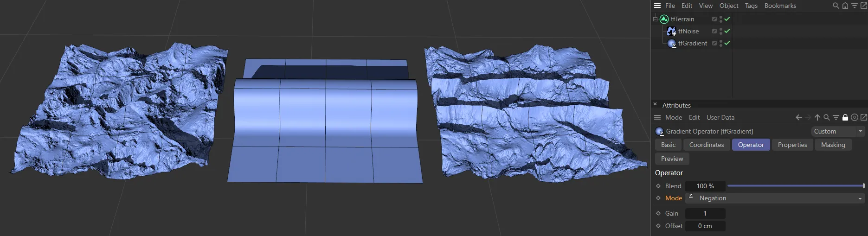Open Object Manager hamburger menu

click(x=657, y=6)
